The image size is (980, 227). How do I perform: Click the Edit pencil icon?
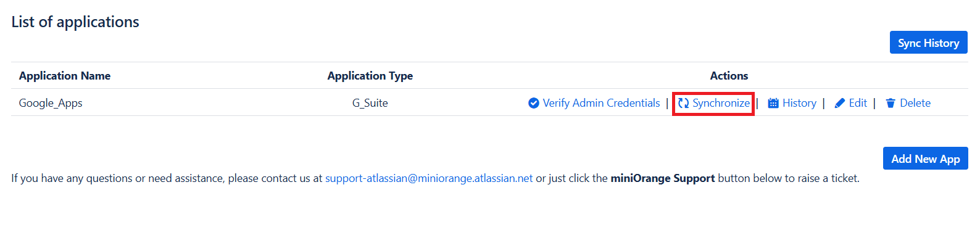[840, 103]
